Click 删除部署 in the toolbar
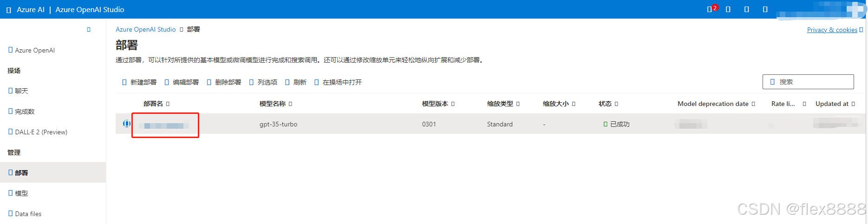 224,82
